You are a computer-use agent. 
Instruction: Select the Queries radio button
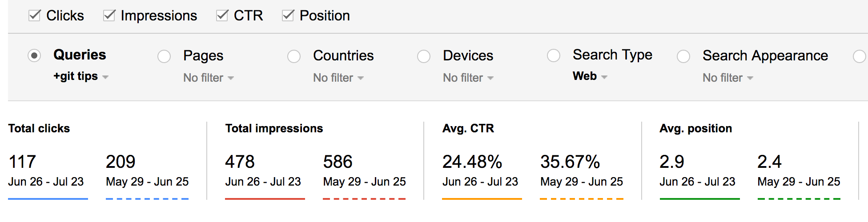tap(34, 55)
